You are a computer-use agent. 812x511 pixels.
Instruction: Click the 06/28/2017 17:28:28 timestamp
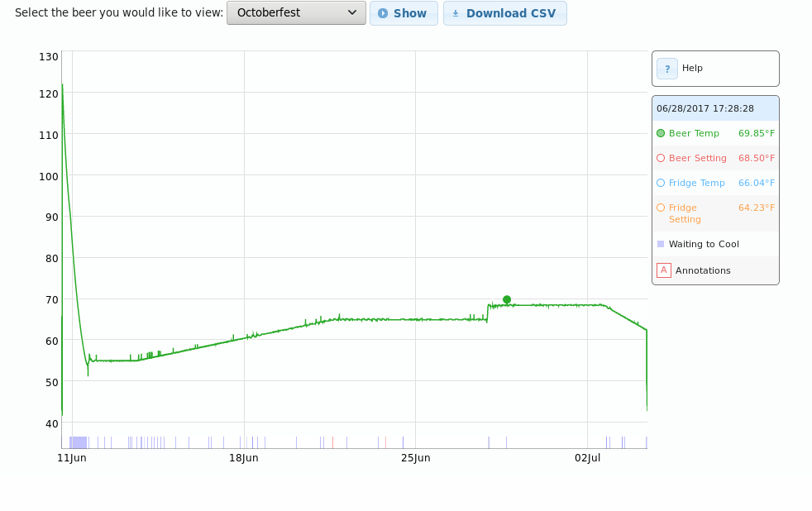[x=705, y=108]
